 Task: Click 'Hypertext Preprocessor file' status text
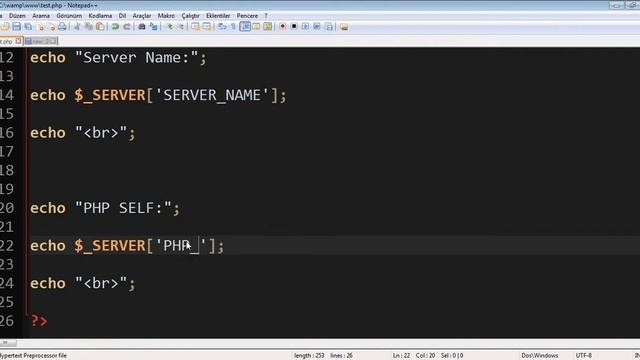coord(33,356)
